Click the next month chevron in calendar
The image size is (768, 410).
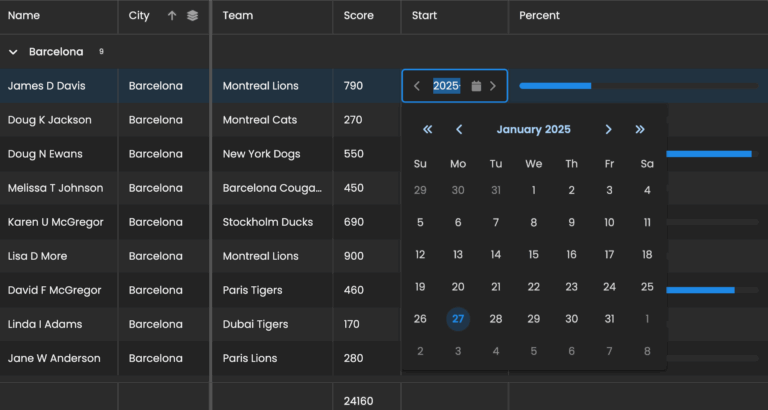tap(608, 129)
